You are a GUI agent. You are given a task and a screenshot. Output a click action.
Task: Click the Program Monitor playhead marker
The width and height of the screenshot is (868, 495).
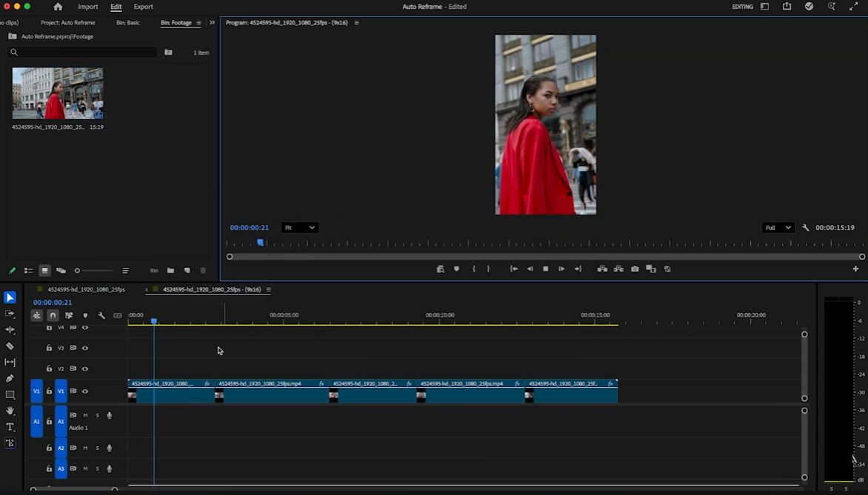tap(260, 242)
